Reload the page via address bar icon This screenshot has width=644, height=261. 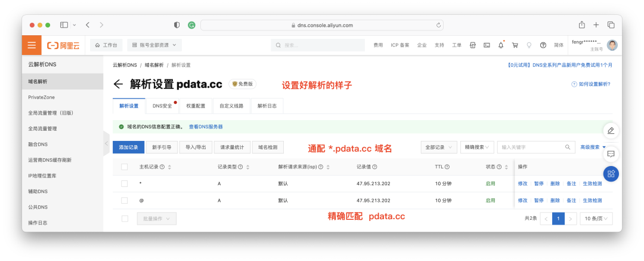[438, 25]
